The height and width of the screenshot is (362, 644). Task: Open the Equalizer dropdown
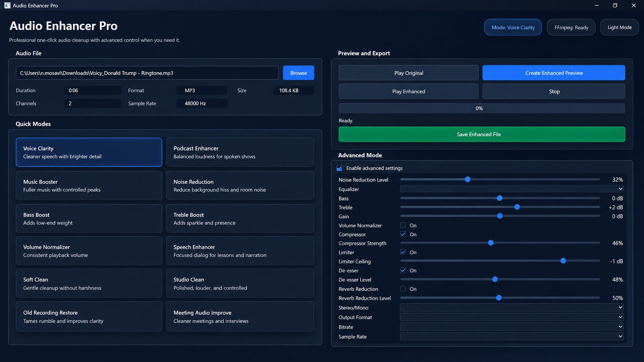click(512, 189)
